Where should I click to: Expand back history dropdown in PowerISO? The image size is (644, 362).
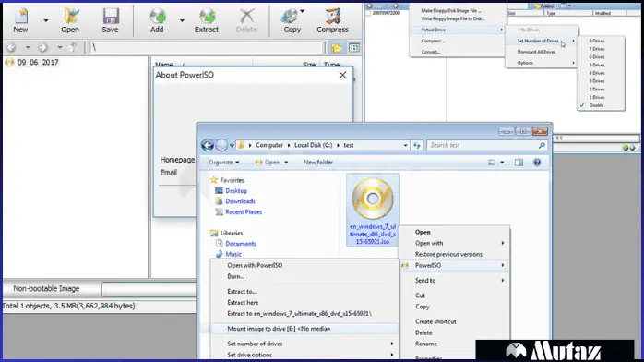click(28, 48)
